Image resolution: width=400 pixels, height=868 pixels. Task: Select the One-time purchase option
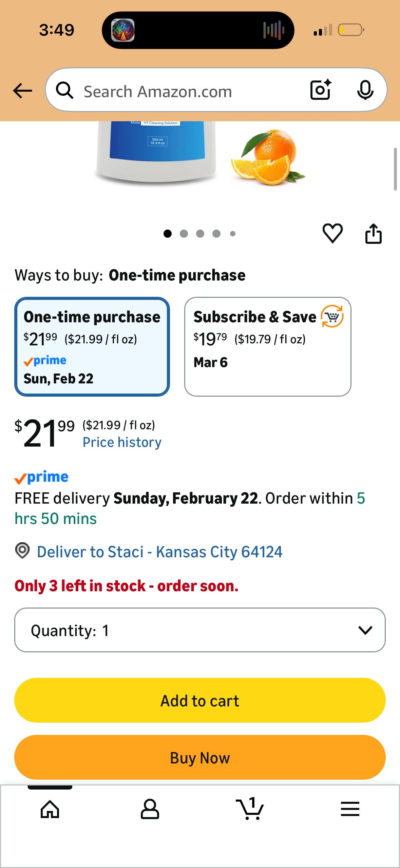coord(92,346)
